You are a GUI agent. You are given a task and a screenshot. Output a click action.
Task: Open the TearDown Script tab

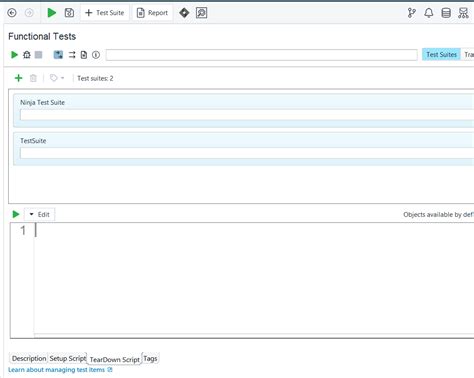[x=115, y=360]
